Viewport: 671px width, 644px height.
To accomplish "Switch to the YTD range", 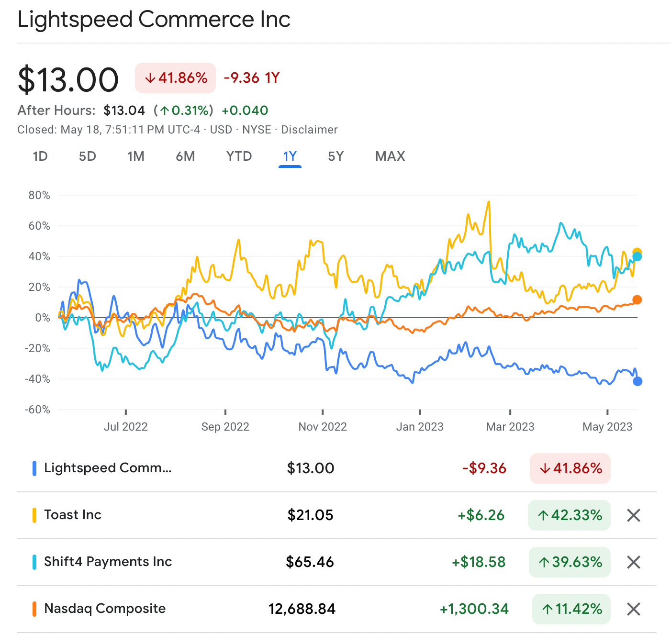I will click(238, 156).
